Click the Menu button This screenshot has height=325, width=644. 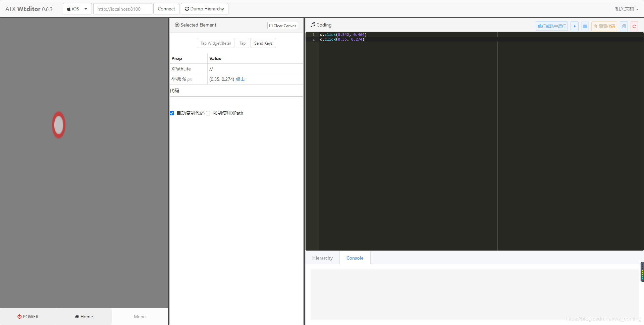(x=140, y=317)
